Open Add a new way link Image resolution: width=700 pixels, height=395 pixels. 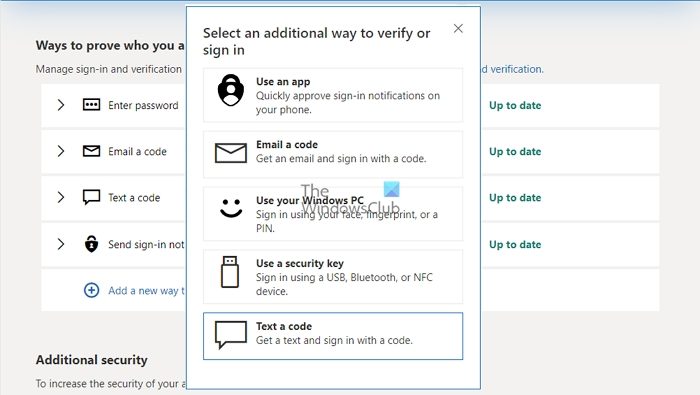pyautogui.click(x=146, y=291)
